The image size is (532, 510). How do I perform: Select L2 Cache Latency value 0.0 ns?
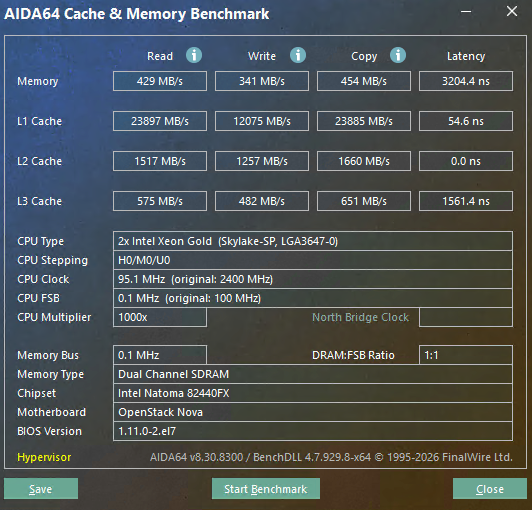(x=466, y=161)
